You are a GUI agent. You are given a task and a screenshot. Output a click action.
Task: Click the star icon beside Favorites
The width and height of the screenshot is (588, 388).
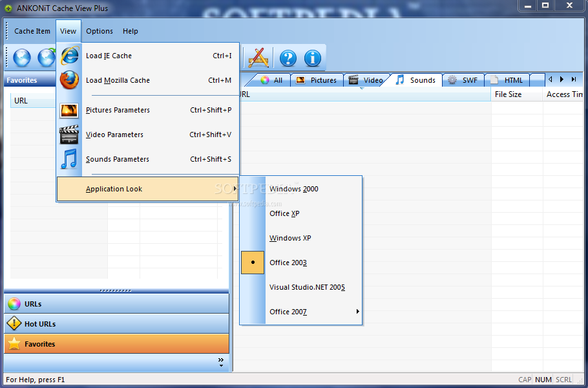pos(14,344)
